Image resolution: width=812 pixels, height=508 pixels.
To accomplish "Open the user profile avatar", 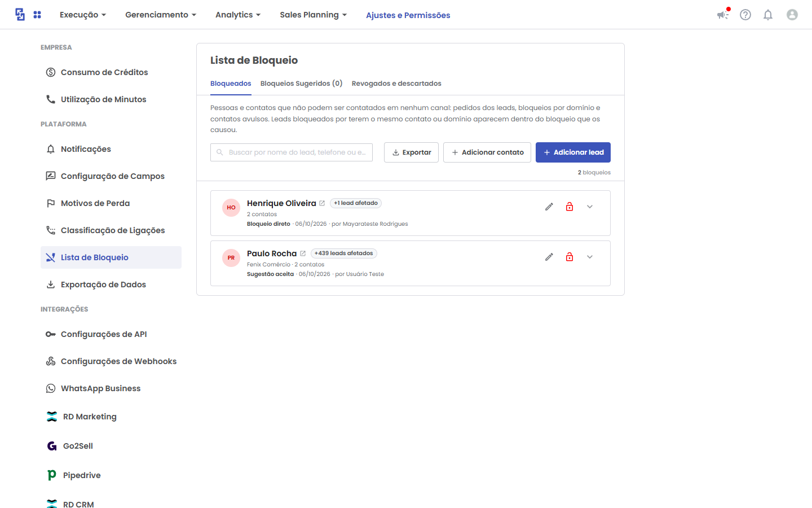I will 792,15.
